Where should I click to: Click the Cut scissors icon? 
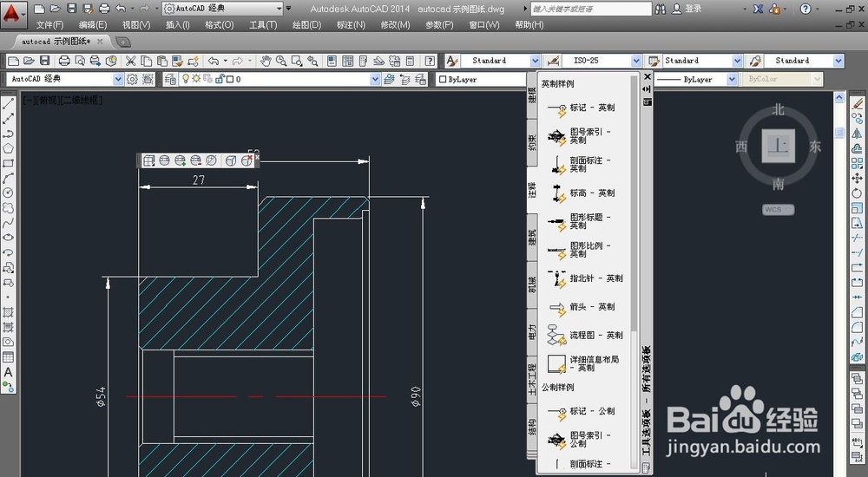point(131,61)
